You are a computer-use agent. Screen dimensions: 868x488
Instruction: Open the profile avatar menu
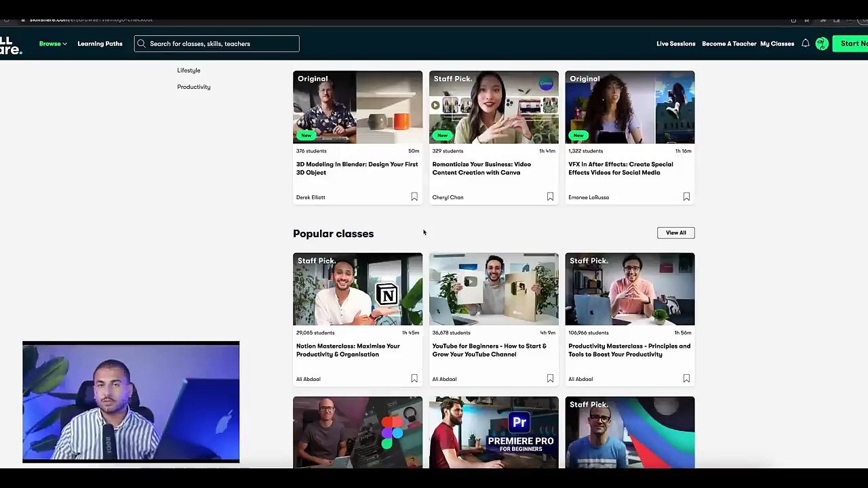point(821,43)
